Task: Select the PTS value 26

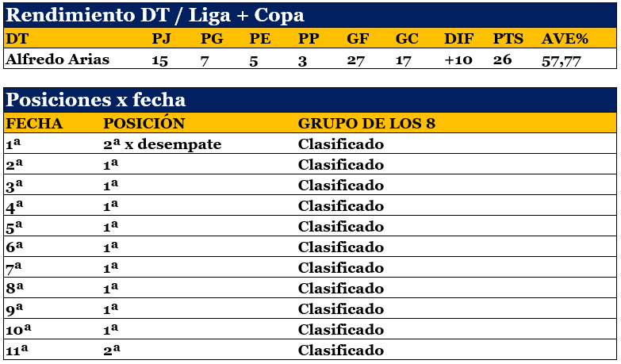Action: click(x=502, y=59)
